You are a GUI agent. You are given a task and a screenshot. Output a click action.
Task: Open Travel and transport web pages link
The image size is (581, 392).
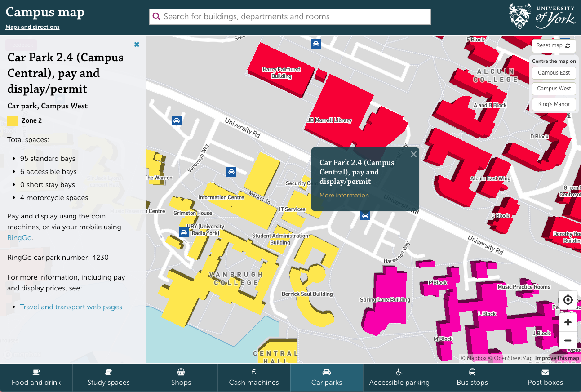[71, 307]
